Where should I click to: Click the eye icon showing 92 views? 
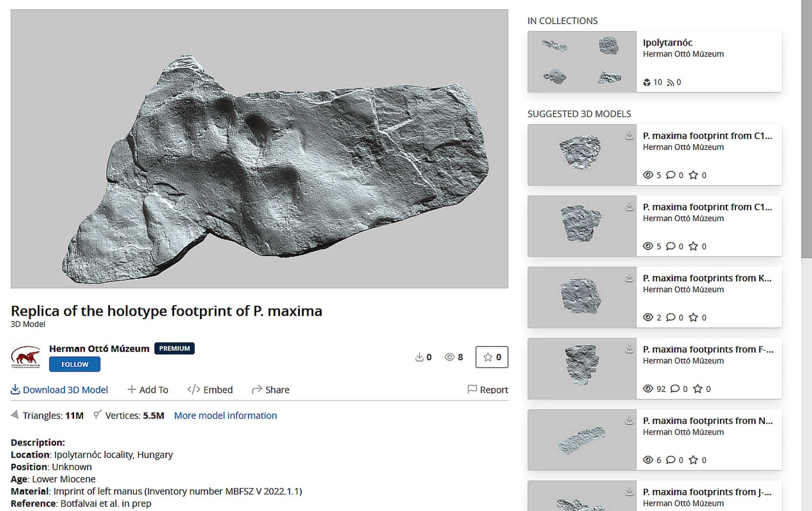pyautogui.click(x=648, y=389)
